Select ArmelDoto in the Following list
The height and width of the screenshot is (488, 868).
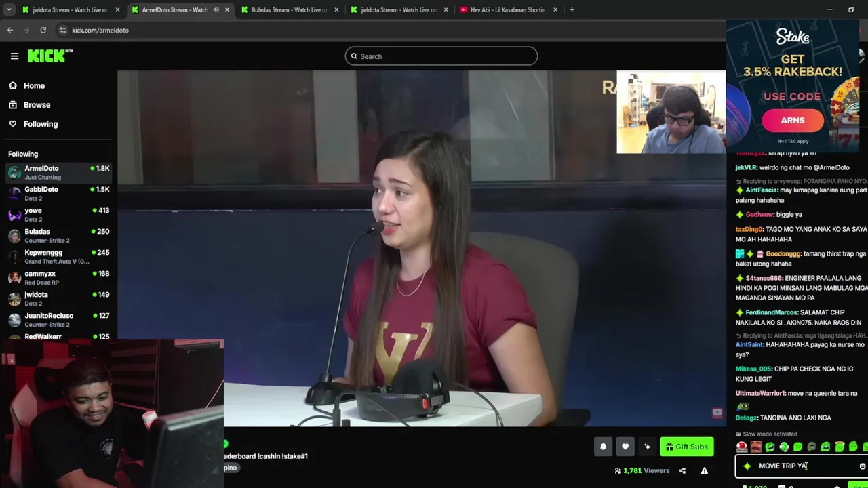click(x=58, y=172)
